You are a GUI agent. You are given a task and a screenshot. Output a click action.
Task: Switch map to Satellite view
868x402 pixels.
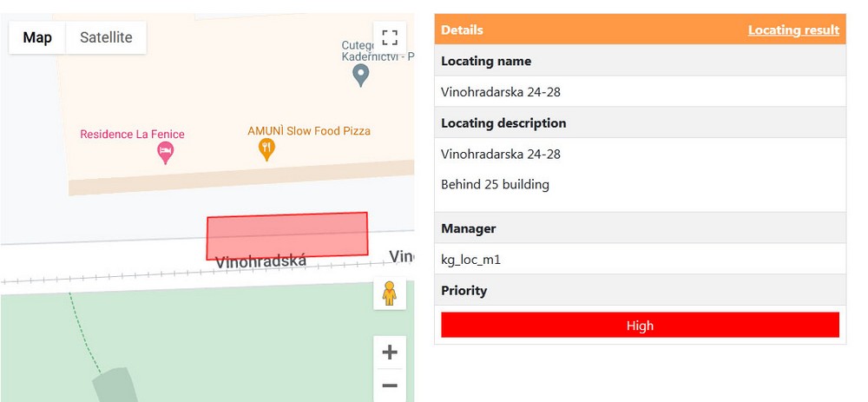pos(106,37)
